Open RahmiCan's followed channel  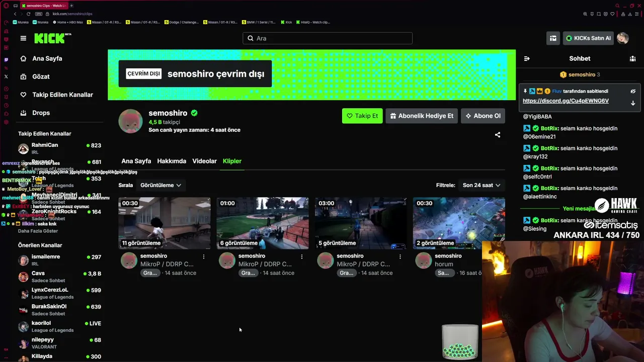tap(59, 148)
